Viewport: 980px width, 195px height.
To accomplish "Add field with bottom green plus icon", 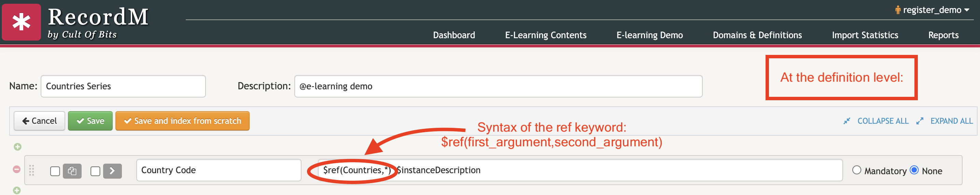I will coord(17,191).
